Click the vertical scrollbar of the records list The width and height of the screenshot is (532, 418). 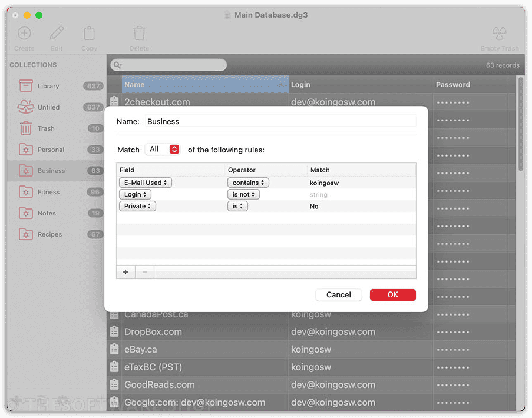[x=521, y=124]
